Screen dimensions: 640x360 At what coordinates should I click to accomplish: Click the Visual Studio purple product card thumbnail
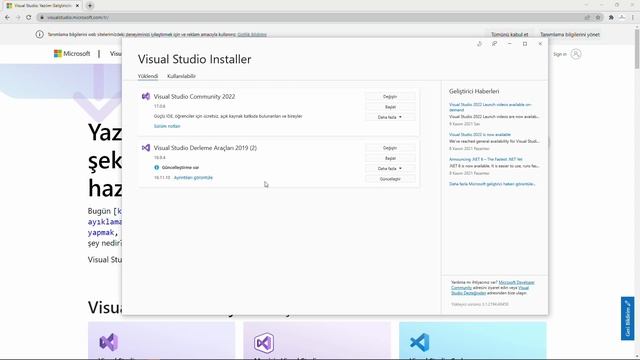[x=162, y=340]
